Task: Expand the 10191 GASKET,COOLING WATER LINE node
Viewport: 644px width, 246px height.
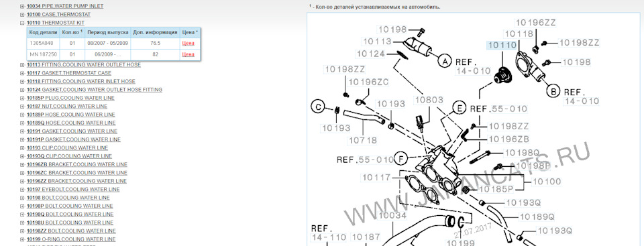Action: tap(22, 131)
